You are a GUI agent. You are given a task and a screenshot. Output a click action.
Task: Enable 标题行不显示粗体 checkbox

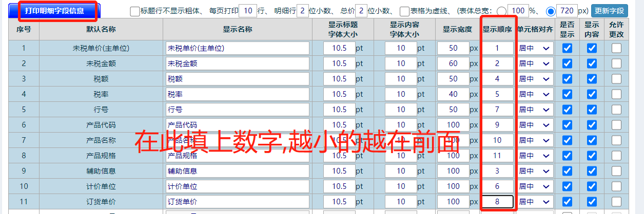[135, 11]
